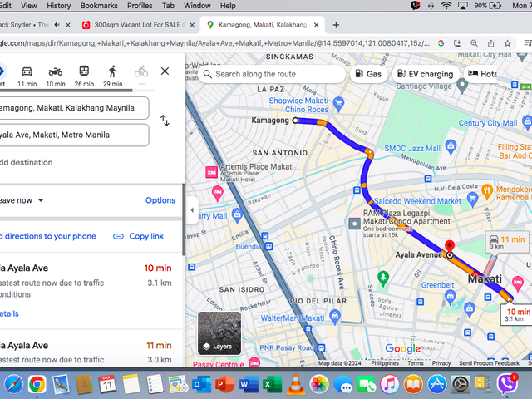This screenshot has height=399, width=532.
Task: Choose transit travel mode, 26 min
Action: 84,76
